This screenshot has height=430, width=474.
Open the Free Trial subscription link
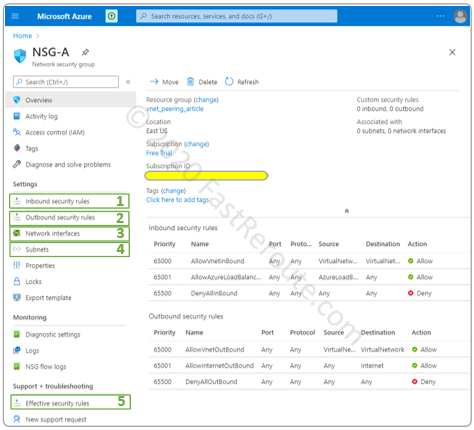pyautogui.click(x=159, y=153)
